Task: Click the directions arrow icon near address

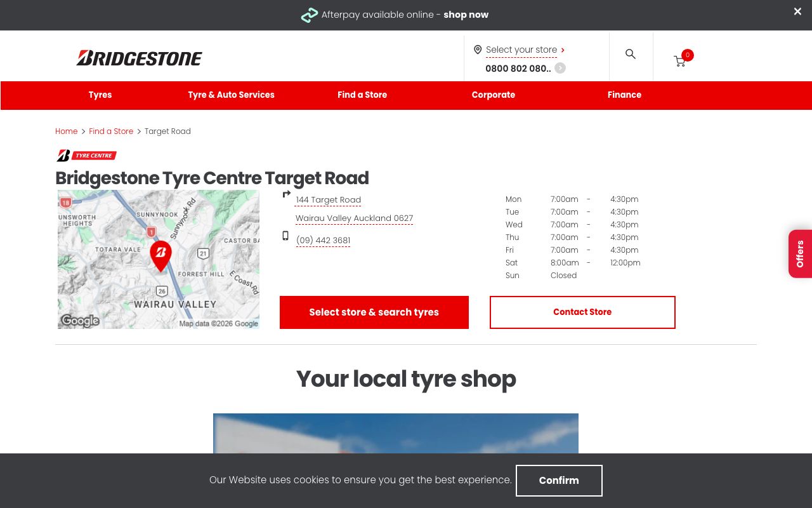Action: click(286, 194)
